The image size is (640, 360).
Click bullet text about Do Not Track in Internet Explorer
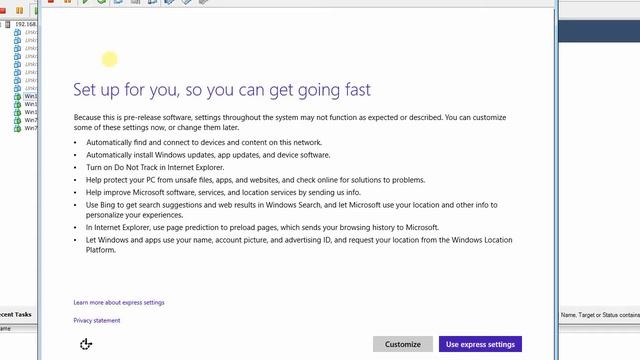pyautogui.click(x=155, y=167)
